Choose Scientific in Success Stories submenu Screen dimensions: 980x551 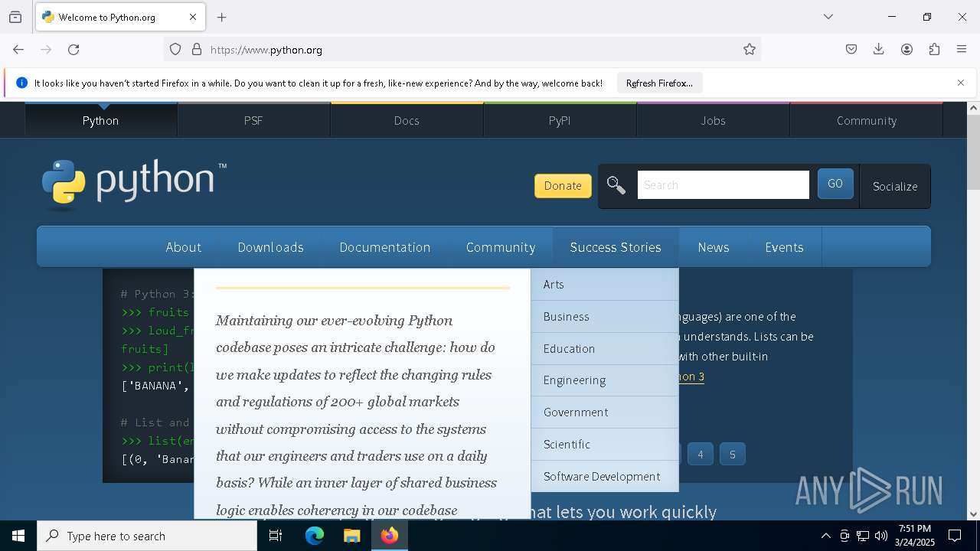[x=605, y=444]
